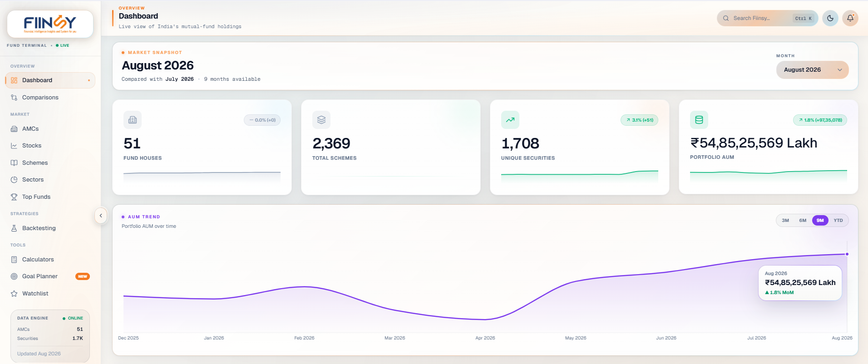Click the Fund Houses 0.0% change badge
This screenshot has height=364, width=868.
[262, 120]
